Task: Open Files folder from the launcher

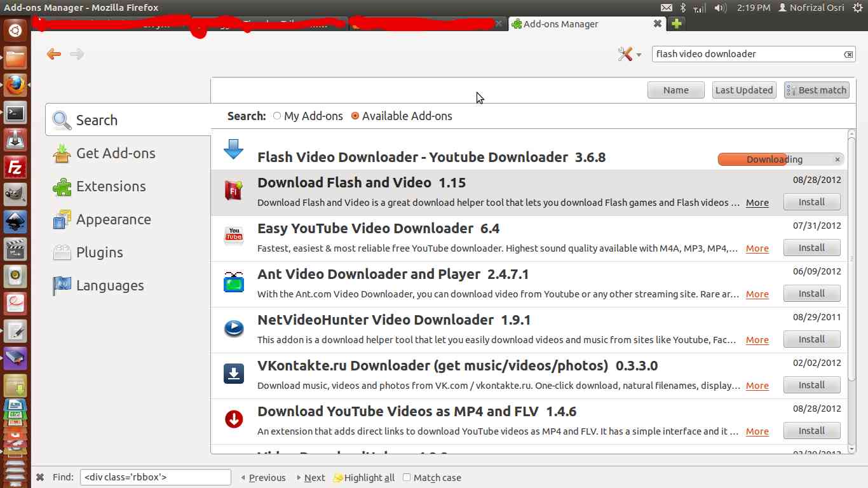Action: tap(15, 58)
